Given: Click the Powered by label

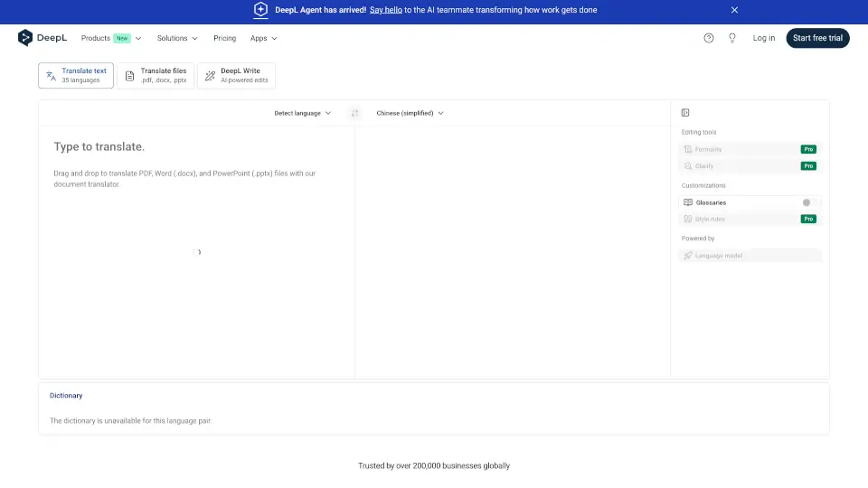Looking at the screenshot, I should tap(697, 239).
